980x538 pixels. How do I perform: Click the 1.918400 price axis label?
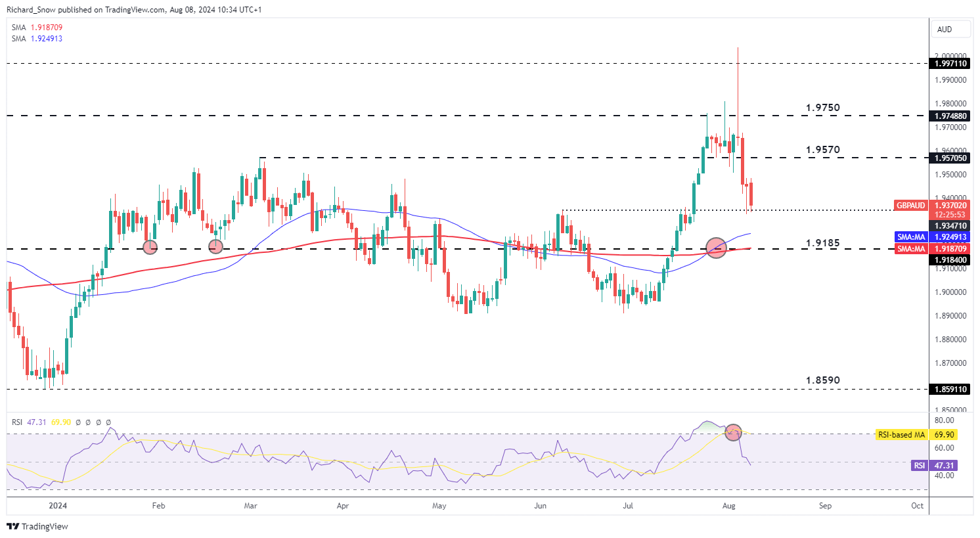[950, 260]
